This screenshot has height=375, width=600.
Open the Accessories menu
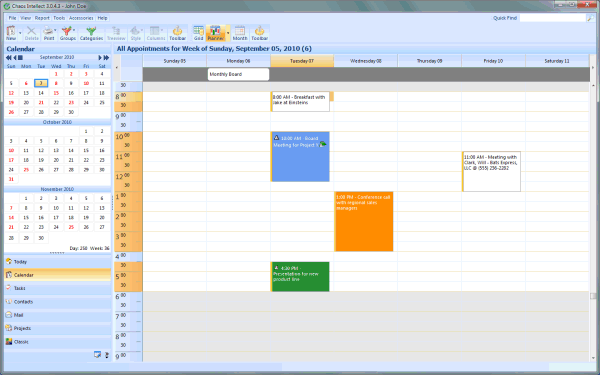[x=81, y=18]
